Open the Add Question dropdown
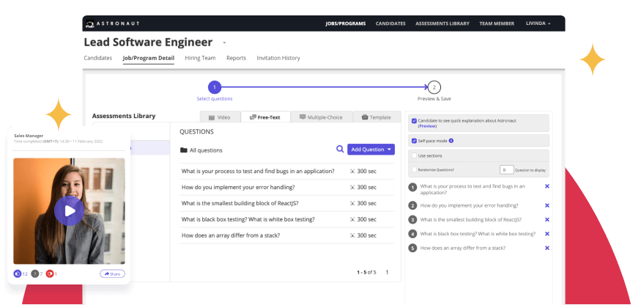Screen dimensions: 644x305 click(x=371, y=150)
